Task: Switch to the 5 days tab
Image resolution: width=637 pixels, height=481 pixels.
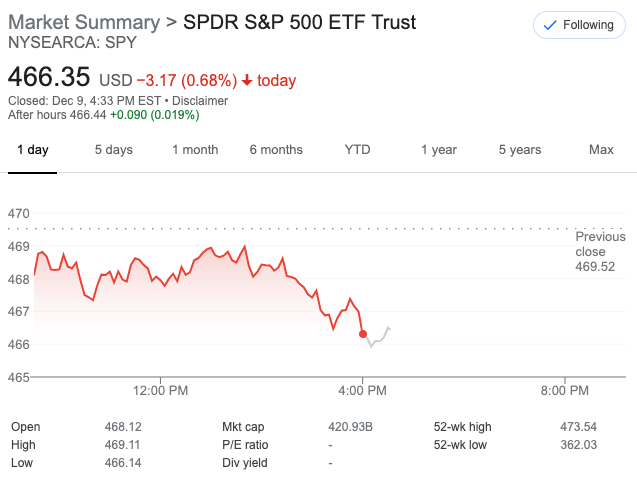Action: tap(113, 150)
